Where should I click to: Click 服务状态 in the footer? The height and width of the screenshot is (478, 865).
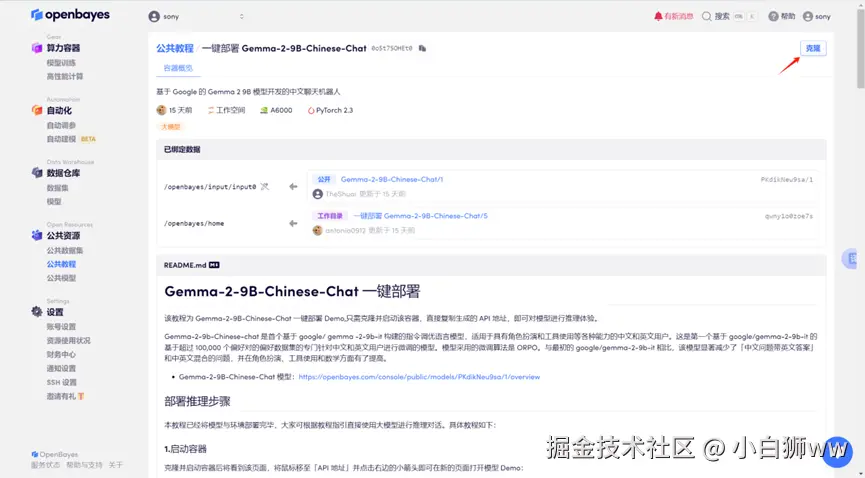46,465
